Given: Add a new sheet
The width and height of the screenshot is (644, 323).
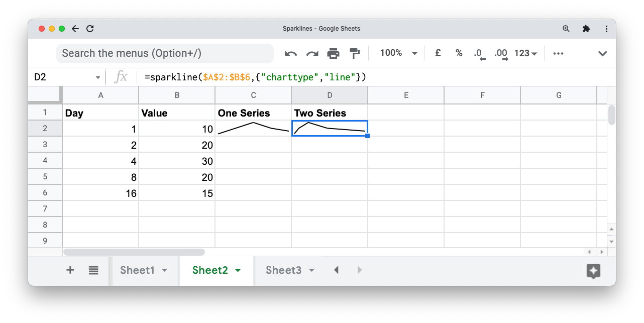Looking at the screenshot, I should pos(70,270).
